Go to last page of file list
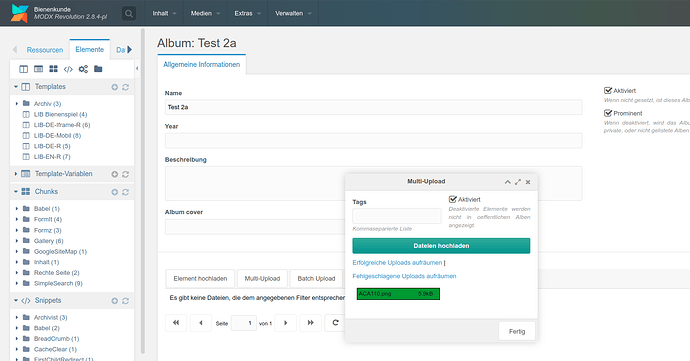The image size is (690, 361). [311, 323]
